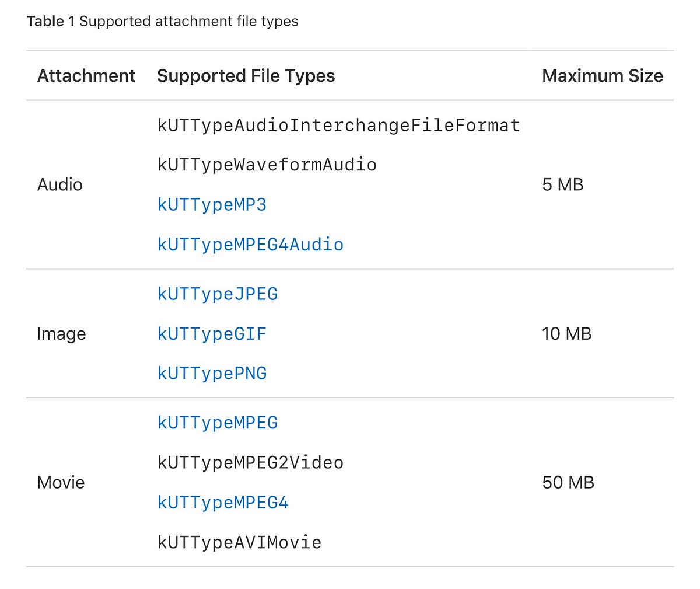Click kUTTypeAudioInterchangeFileFormat text
The image size is (700, 589).
coord(338,126)
